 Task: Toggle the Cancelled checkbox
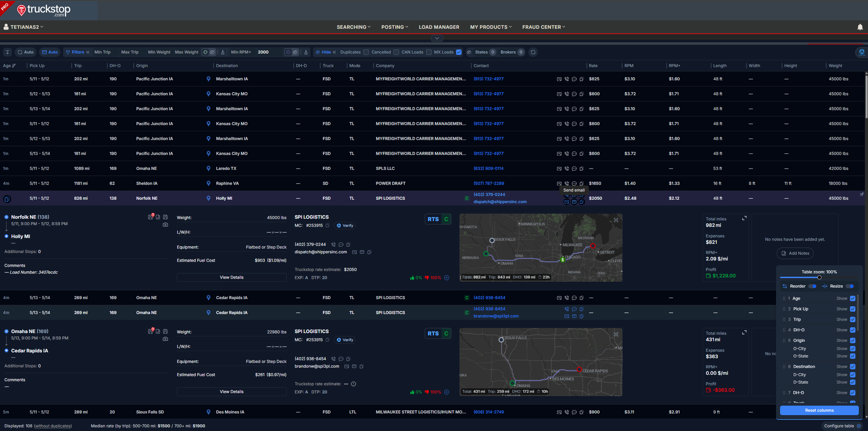tap(396, 52)
